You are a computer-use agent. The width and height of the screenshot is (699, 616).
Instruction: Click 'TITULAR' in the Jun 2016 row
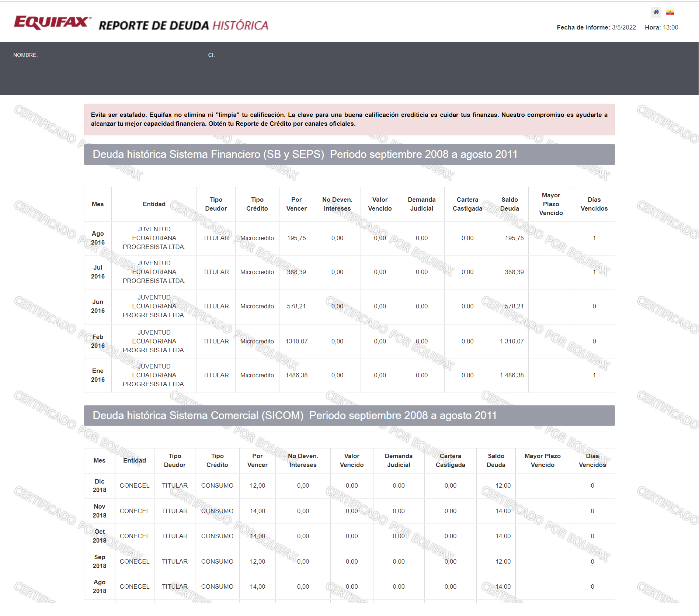pos(216,306)
